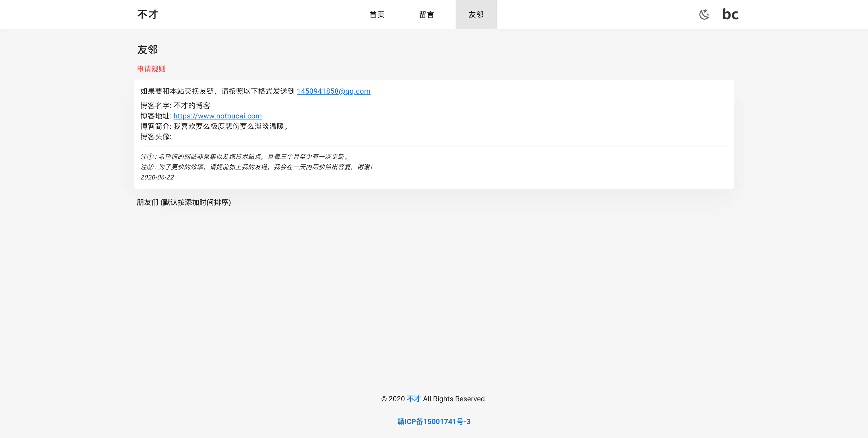Click the 友邻 page title heading
Image resolution: width=868 pixels, height=438 pixels.
[x=147, y=50]
